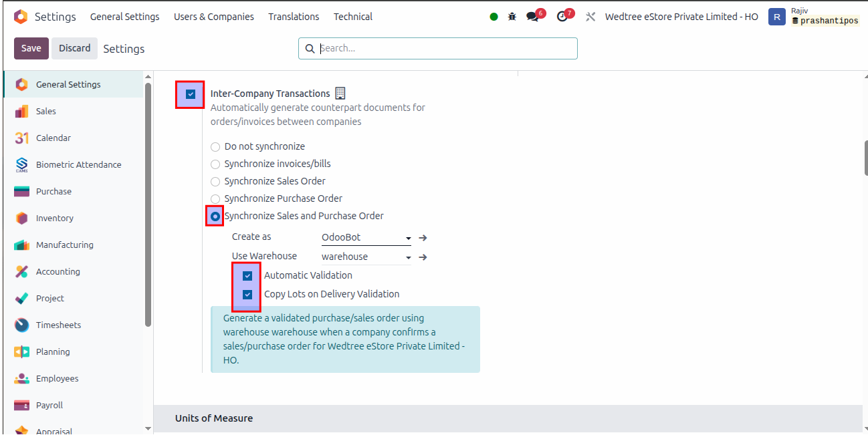
Task: Open the Users & Companies menu
Action: pos(214,17)
